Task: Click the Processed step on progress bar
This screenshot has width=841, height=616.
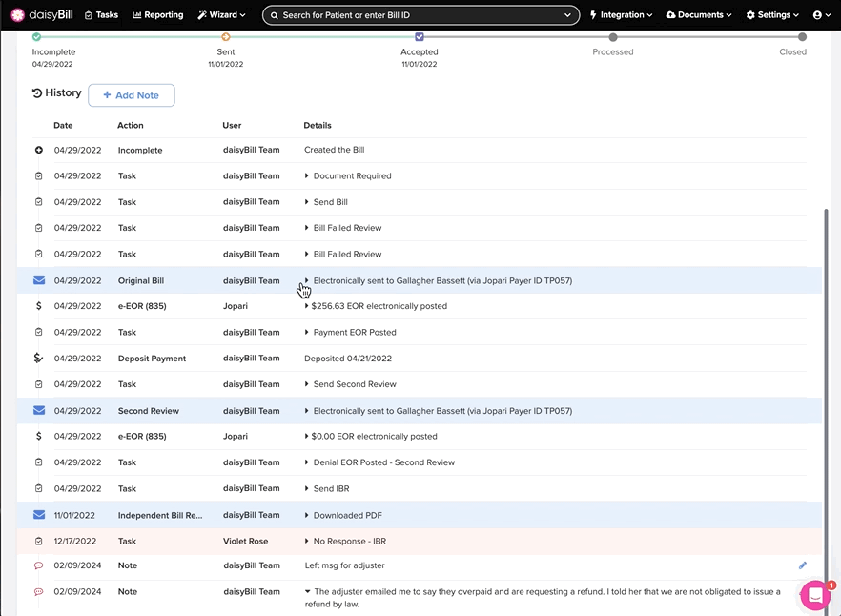Action: (613, 38)
